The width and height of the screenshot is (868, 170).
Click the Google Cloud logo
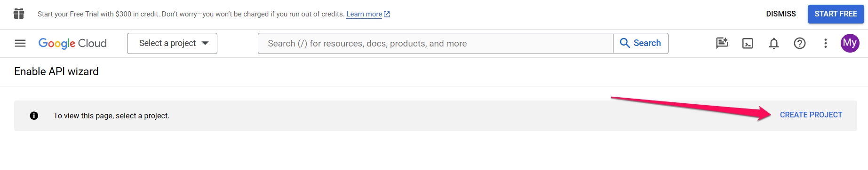click(72, 43)
